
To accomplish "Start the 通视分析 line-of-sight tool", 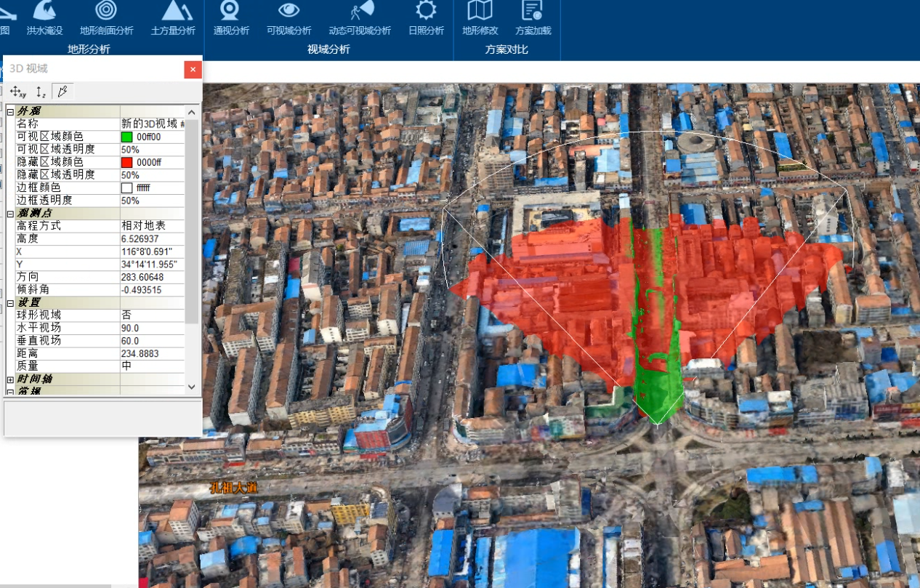I will pos(231,12).
